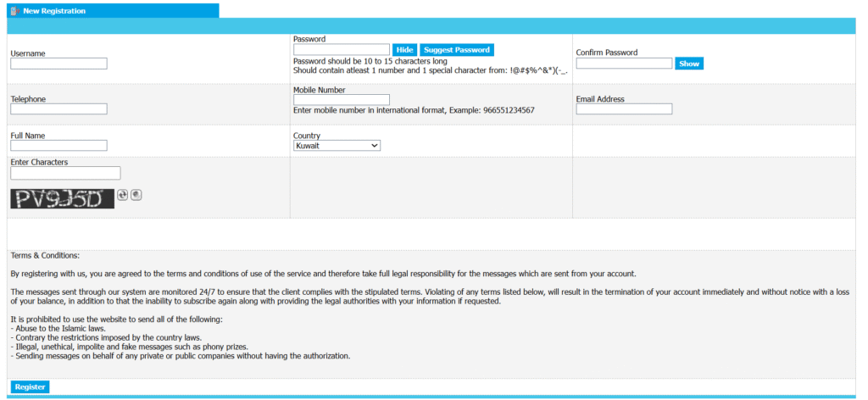Screen dimensions: 868x400
Task: Focus the Telephone input box
Action: (58, 109)
